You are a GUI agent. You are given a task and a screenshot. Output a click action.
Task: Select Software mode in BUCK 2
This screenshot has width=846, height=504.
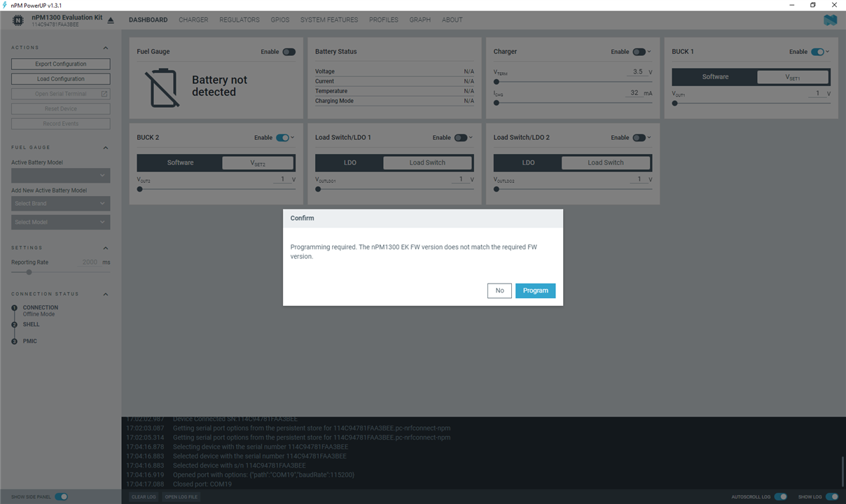180,163
